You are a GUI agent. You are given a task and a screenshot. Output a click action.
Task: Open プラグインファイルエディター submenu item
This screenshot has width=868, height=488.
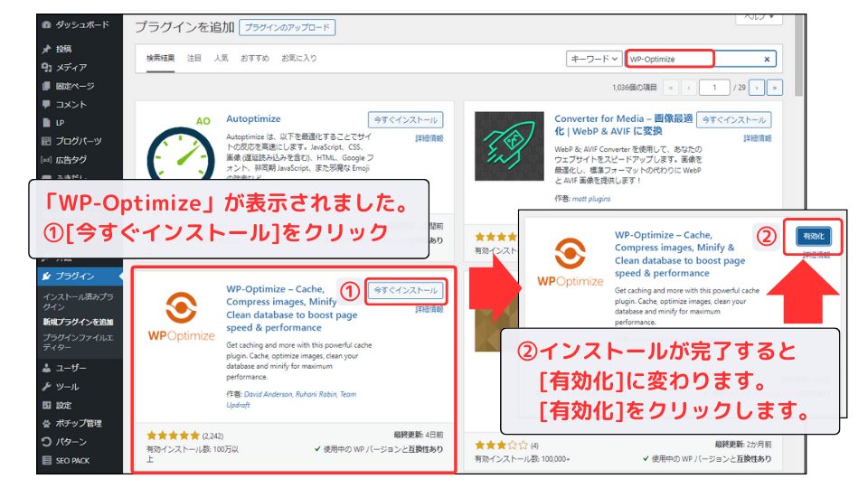coord(78,342)
